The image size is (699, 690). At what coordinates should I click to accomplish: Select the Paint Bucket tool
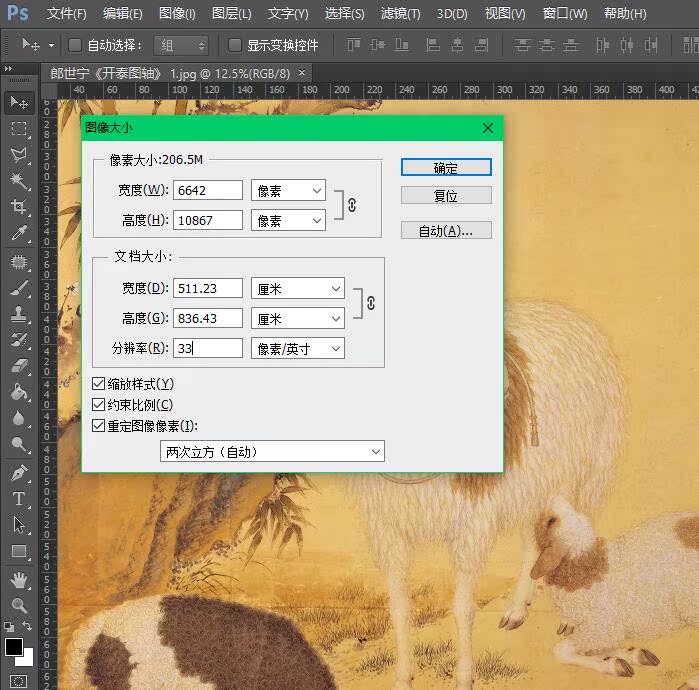(19, 392)
